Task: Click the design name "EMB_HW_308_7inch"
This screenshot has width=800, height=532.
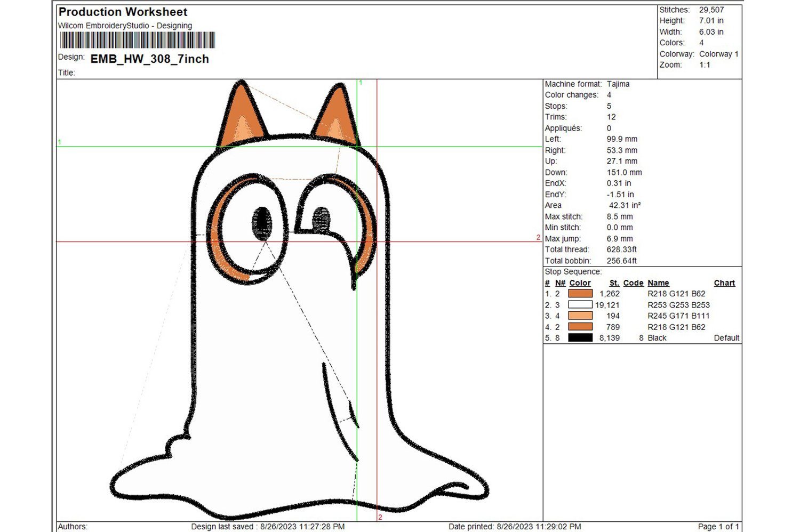Action: (150, 59)
